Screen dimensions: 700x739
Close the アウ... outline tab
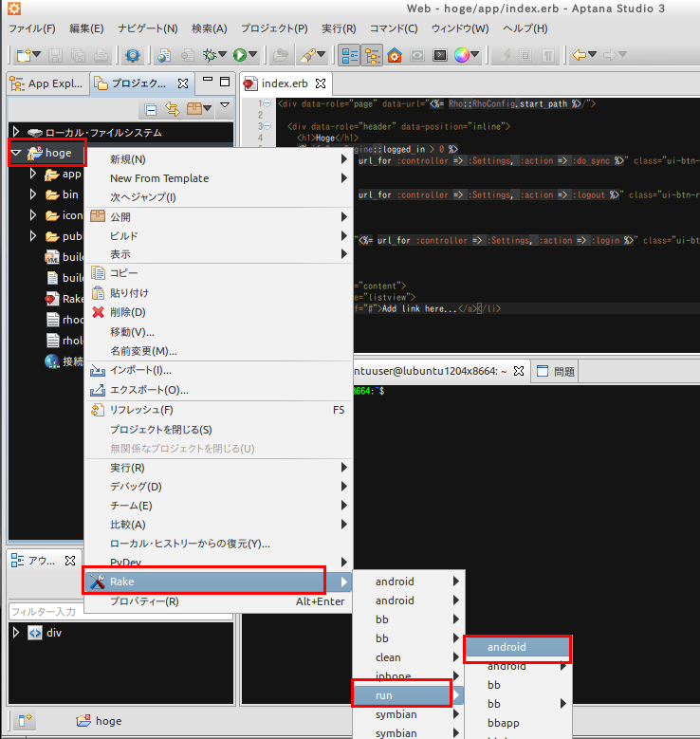point(70,561)
